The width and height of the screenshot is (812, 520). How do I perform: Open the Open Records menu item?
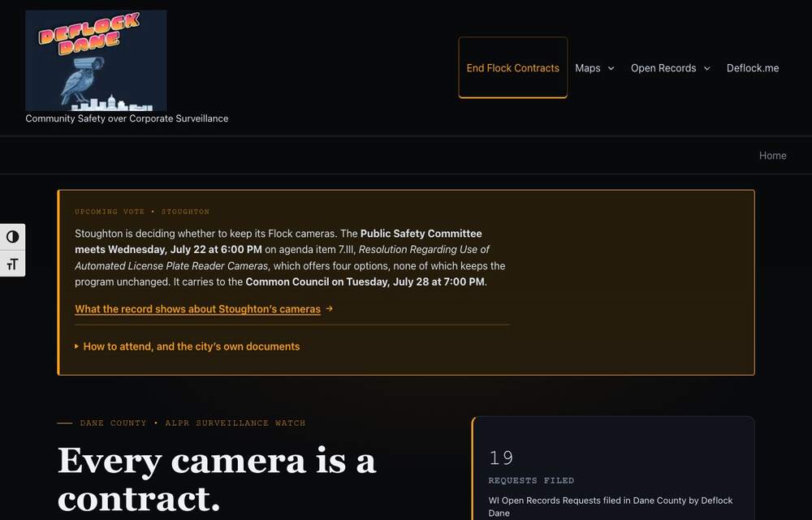point(663,68)
